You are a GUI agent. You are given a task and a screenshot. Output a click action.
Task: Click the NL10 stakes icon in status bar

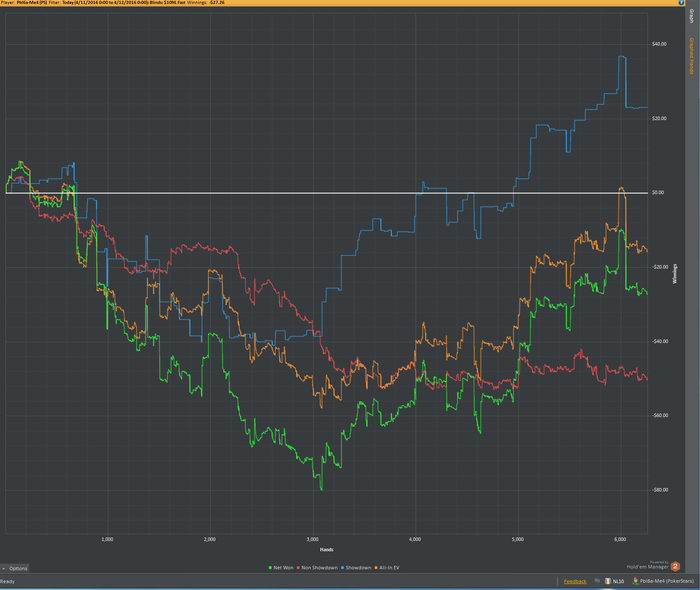point(608,581)
